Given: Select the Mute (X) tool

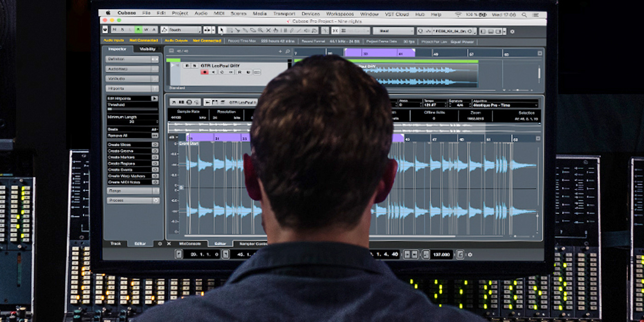Looking at the screenshot, I should (x=268, y=30).
